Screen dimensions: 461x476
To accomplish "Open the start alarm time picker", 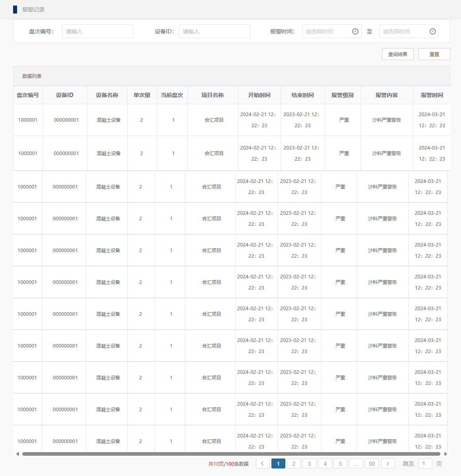I will click(327, 31).
